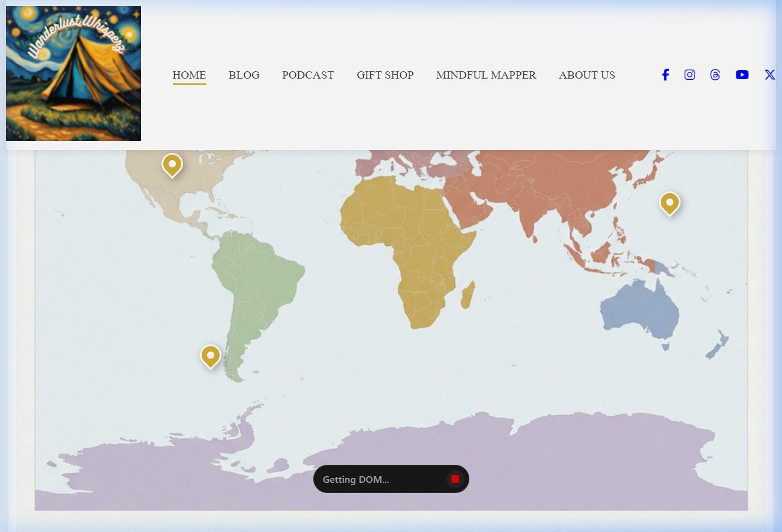This screenshot has width=782, height=532.
Task: Open the Threads social icon
Action: click(x=715, y=75)
